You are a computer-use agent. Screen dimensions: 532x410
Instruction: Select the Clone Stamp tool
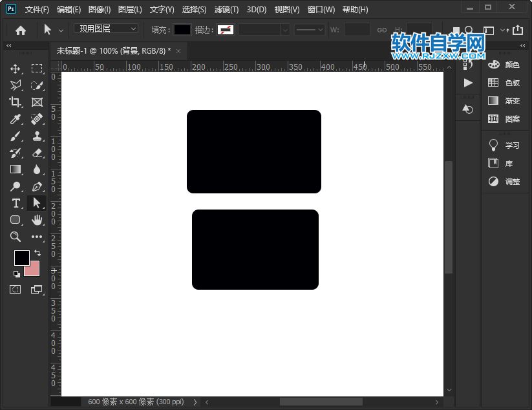pos(37,136)
